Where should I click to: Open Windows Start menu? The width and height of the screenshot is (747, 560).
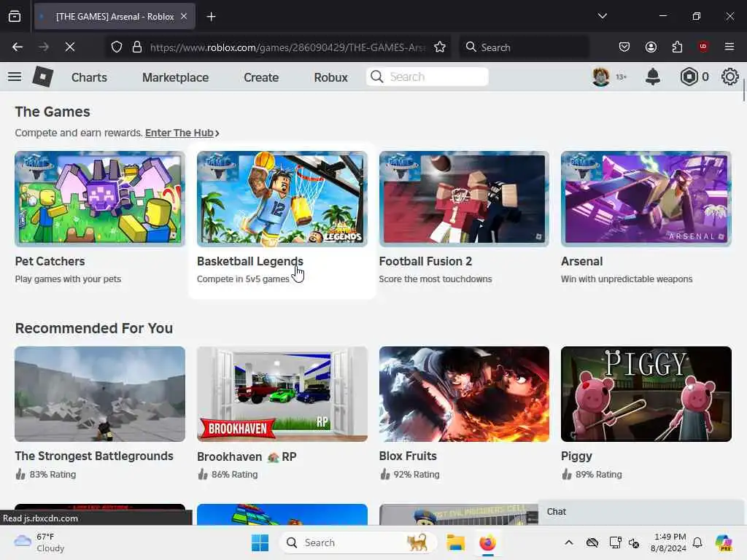(x=260, y=542)
